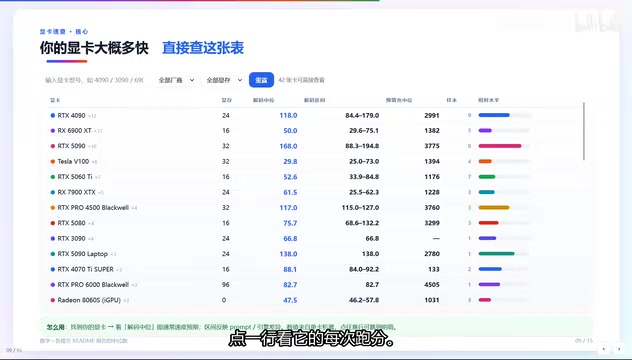The height and width of the screenshot is (360, 632).
Task: Go to the previous slide arrow
Action: pos(603,349)
